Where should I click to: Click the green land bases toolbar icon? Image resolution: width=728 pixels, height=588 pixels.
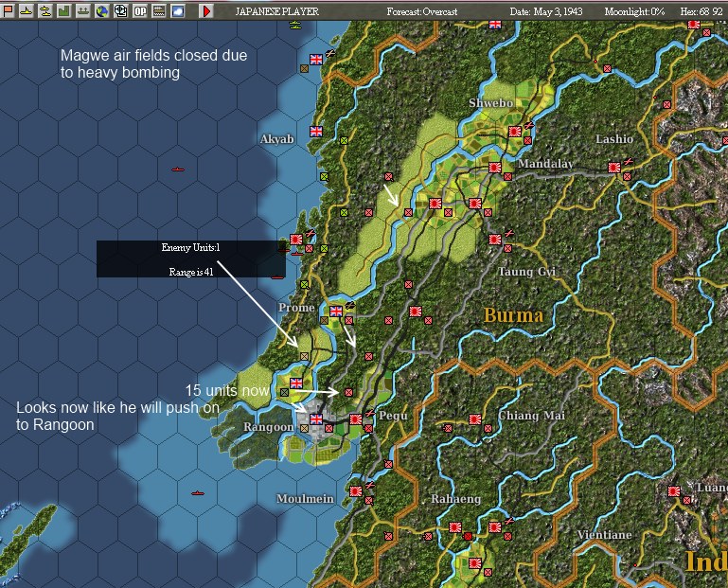click(x=64, y=10)
